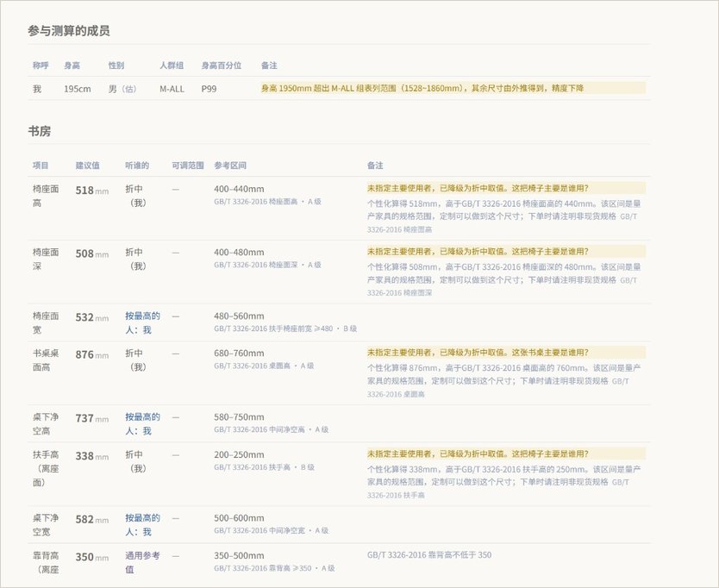Viewport: 719px width, 588px height.
Task: Click the yellow 身高 1950mm 超出 warning note
Action: 453,88
